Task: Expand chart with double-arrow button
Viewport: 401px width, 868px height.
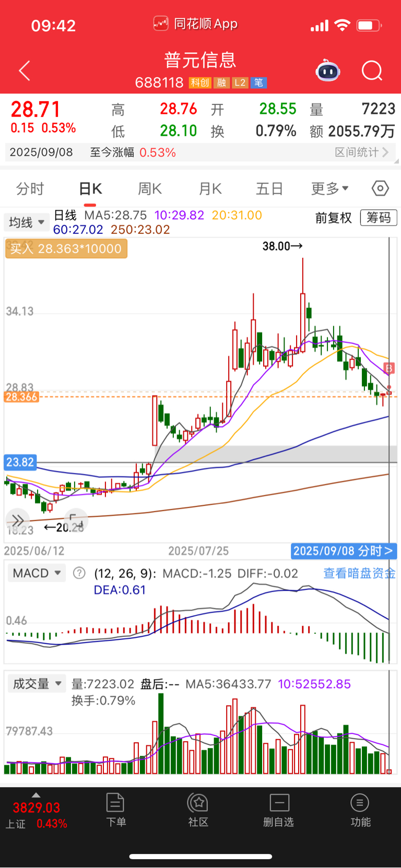Action: coord(18,520)
